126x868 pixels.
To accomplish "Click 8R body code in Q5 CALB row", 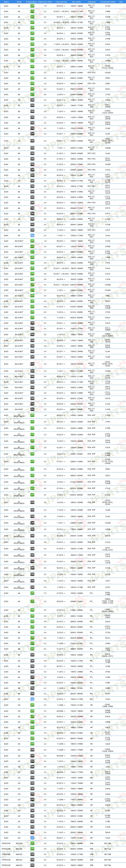I will coord(92,744).
